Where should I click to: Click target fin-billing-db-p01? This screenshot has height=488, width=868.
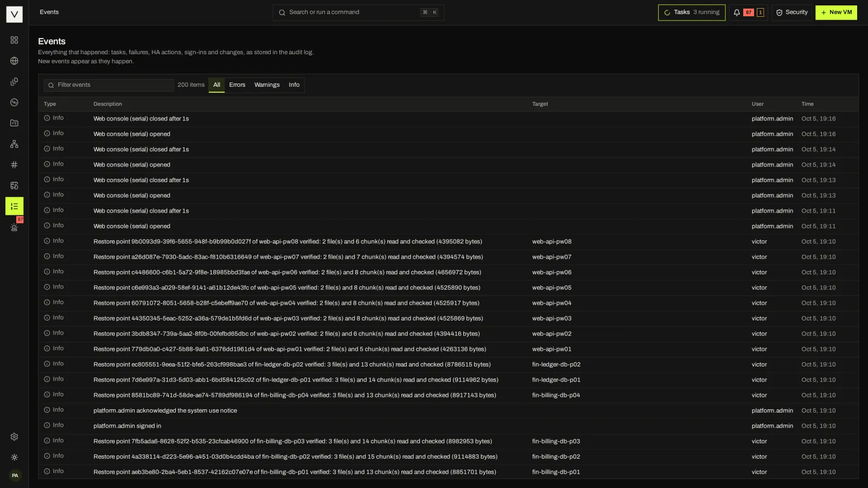[556, 472]
